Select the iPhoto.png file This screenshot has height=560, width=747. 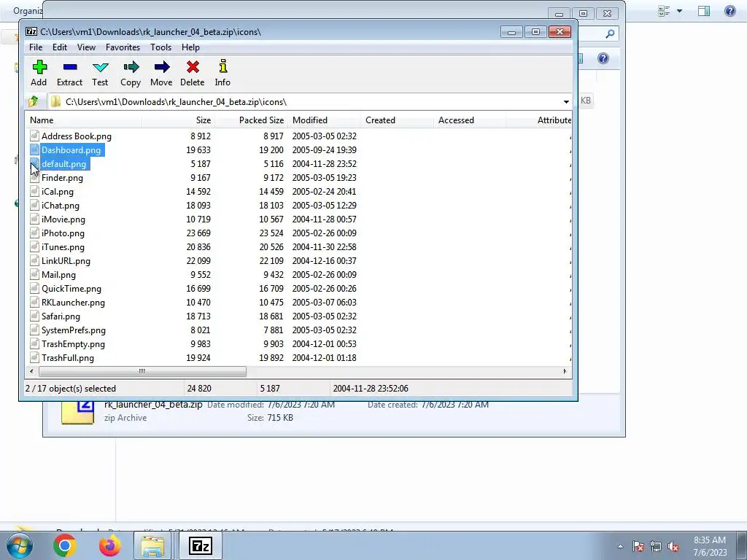pyautogui.click(x=63, y=233)
